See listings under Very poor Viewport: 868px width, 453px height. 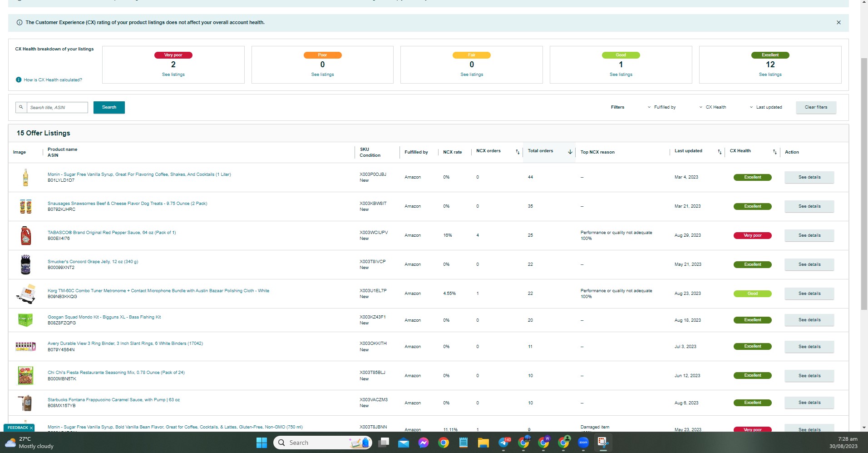[x=173, y=75]
